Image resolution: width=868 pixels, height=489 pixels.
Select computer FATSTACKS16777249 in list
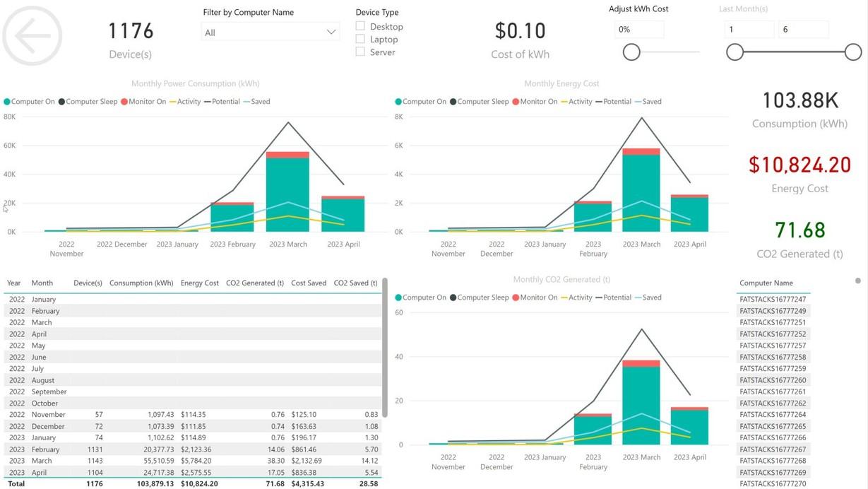773,311
